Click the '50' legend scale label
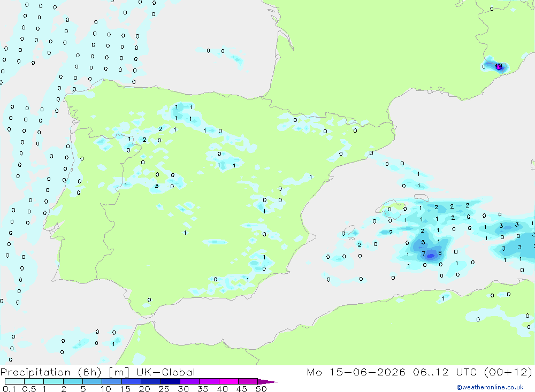This screenshot has height=392, width=535. pos(261,389)
